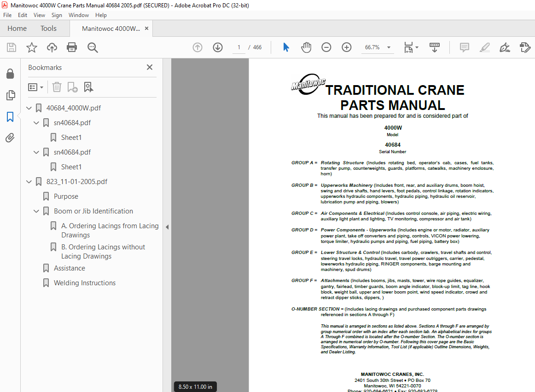
Task: Activate the Hand pan tool
Action: click(306, 47)
